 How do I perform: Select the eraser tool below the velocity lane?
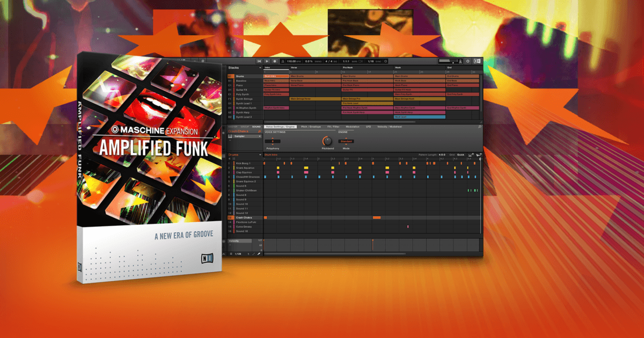pyautogui.click(x=258, y=253)
